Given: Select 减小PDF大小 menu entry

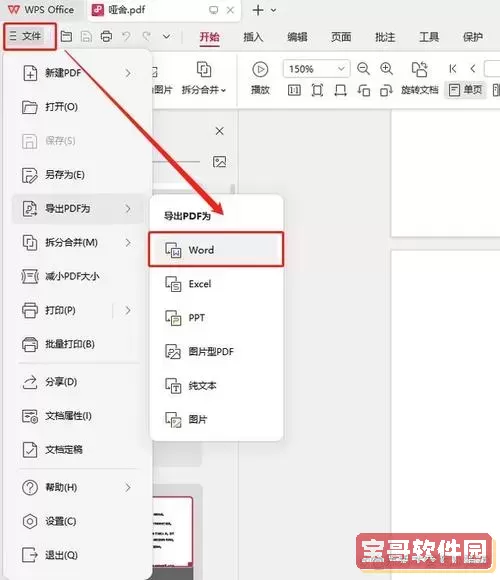Looking at the screenshot, I should (78, 276).
